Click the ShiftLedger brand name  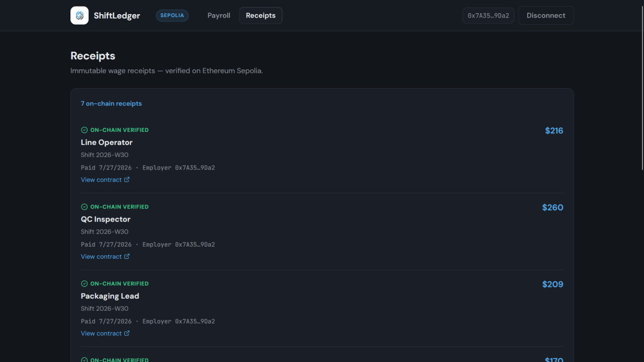tap(117, 16)
